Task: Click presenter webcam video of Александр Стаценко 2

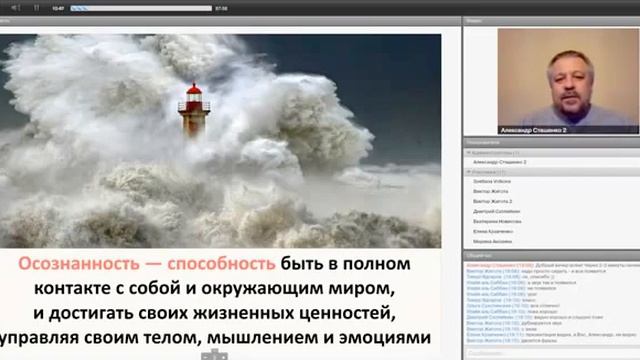Action: [568, 81]
